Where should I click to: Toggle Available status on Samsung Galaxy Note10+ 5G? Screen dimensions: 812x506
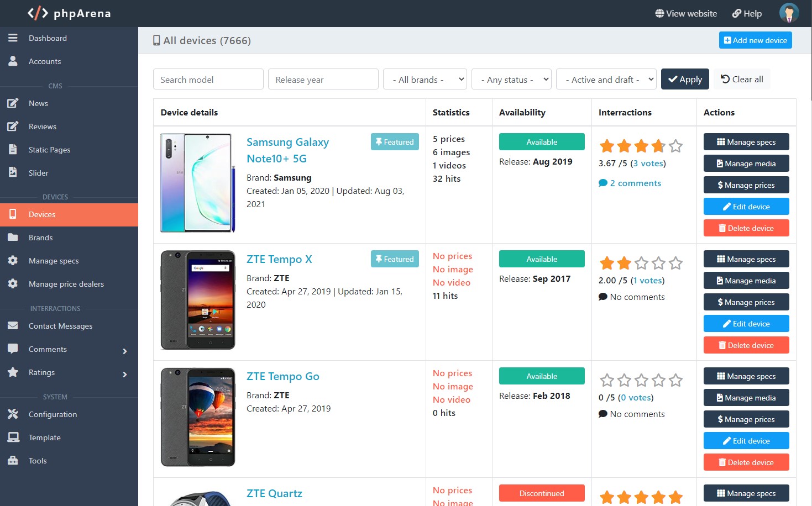point(541,141)
